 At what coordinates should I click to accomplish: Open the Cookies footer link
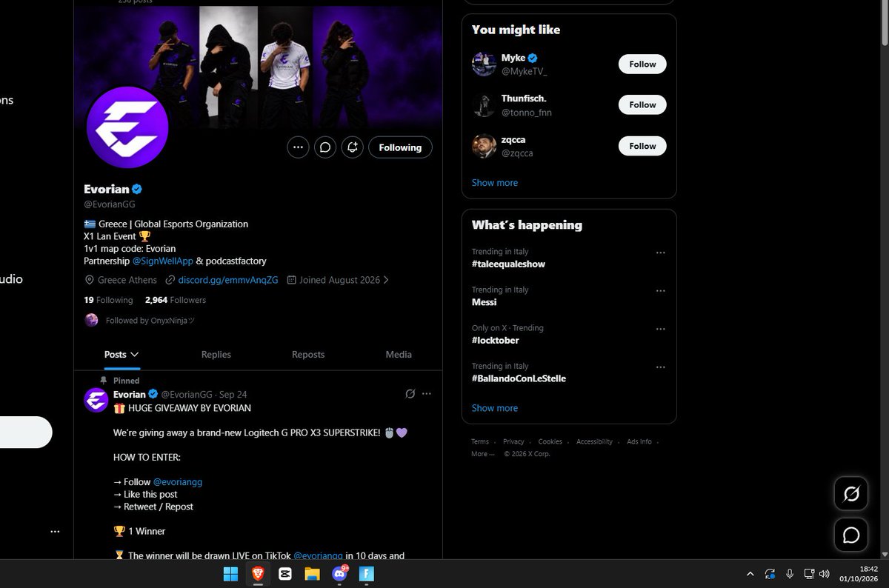(x=550, y=441)
